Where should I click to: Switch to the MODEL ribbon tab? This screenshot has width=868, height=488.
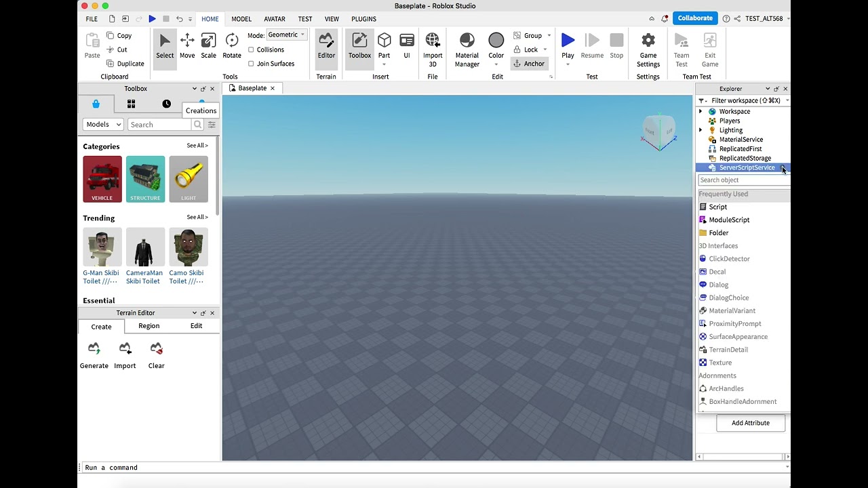click(241, 19)
